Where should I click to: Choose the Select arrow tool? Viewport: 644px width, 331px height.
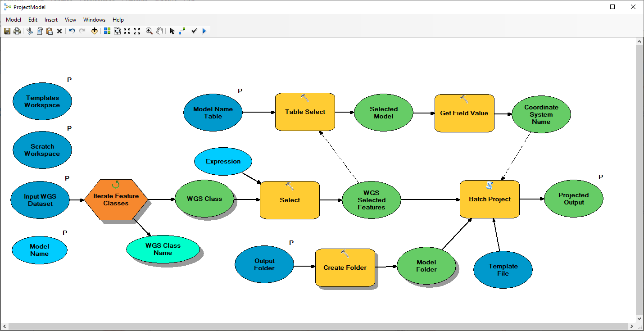click(x=172, y=31)
